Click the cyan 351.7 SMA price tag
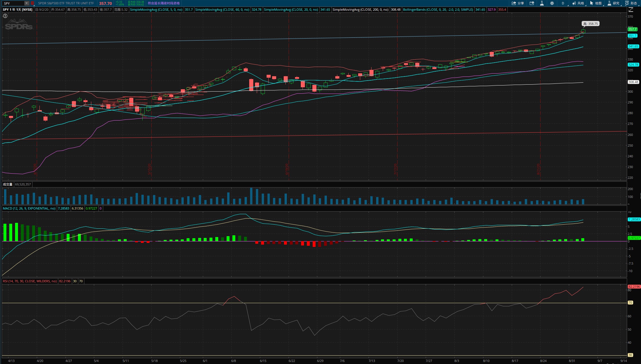This screenshot has height=364, width=641. pos(632,36)
